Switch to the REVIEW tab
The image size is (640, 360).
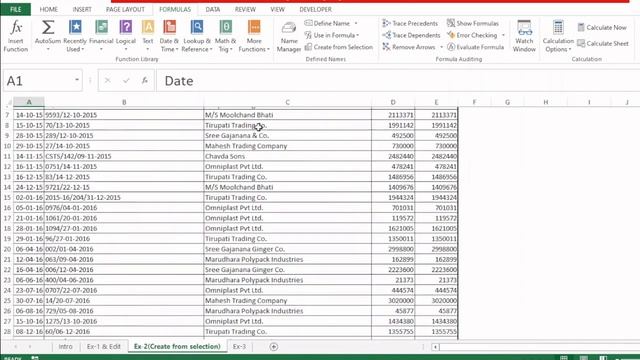click(x=245, y=9)
